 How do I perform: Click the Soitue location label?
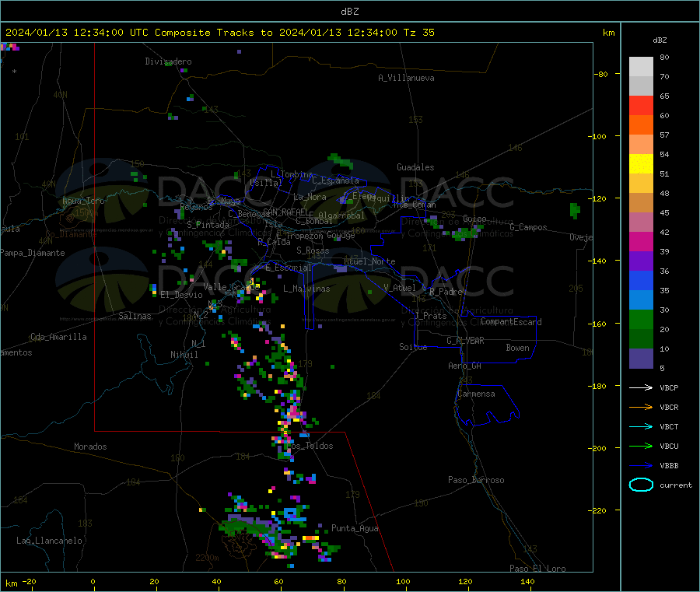tap(413, 347)
